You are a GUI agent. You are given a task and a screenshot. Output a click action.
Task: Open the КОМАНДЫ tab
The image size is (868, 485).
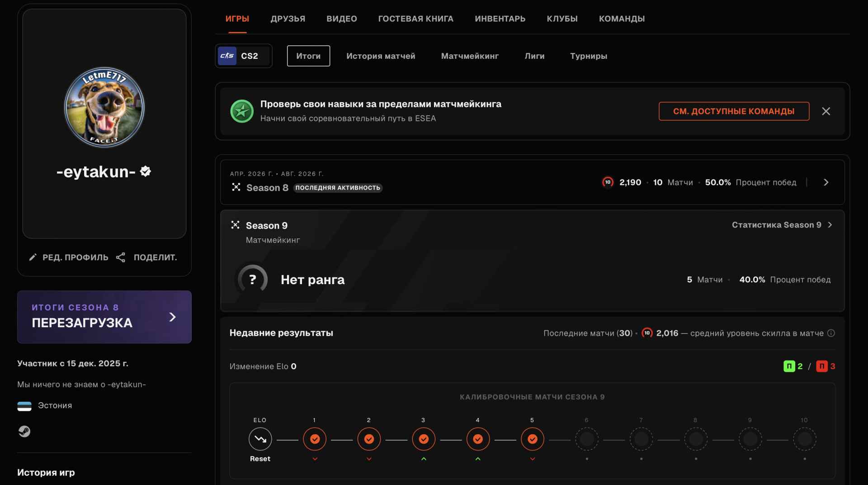click(x=622, y=19)
